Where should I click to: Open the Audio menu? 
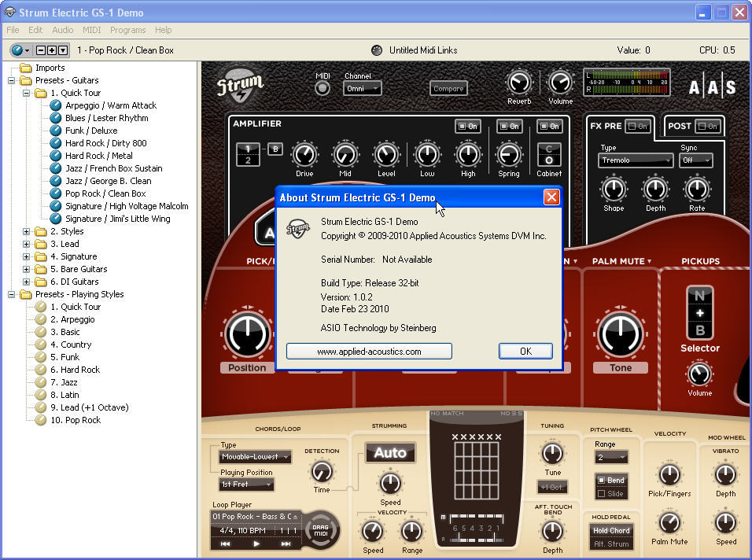click(63, 30)
